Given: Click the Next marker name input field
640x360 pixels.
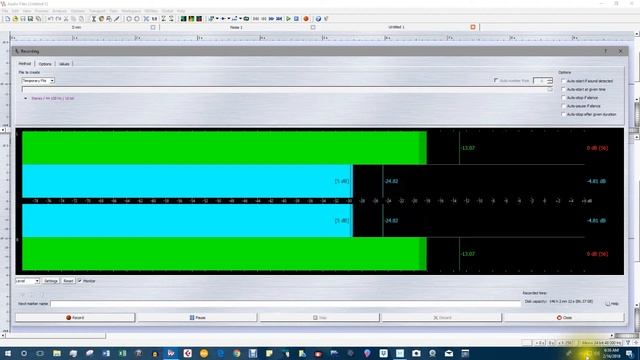Looking at the screenshot, I should [285, 304].
